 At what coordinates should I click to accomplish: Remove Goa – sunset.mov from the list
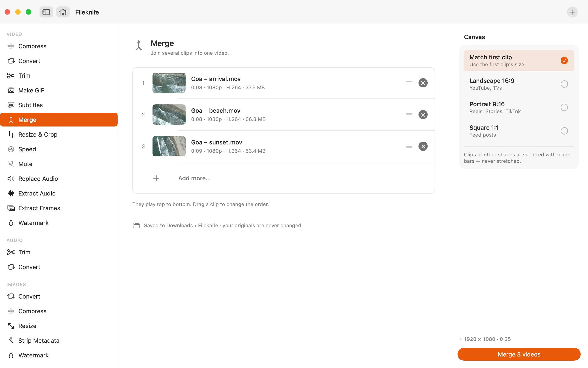pyautogui.click(x=423, y=146)
